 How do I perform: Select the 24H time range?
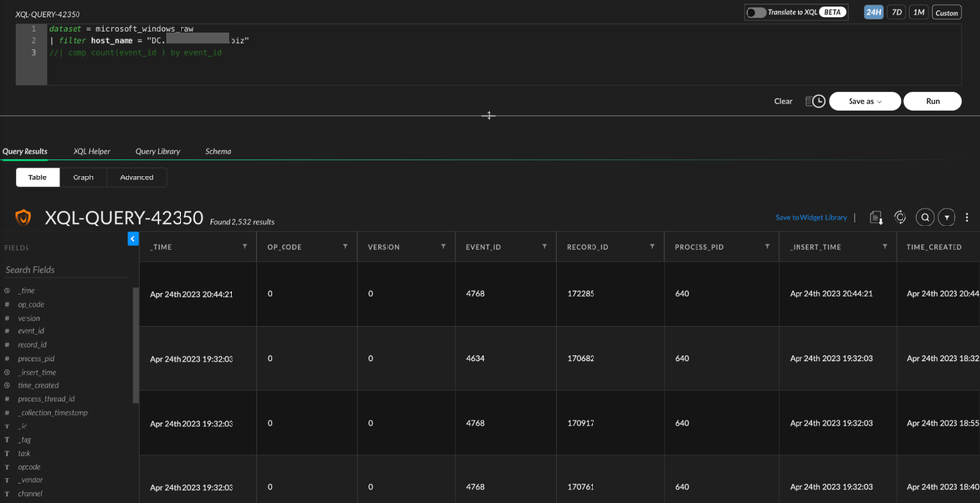(872, 13)
